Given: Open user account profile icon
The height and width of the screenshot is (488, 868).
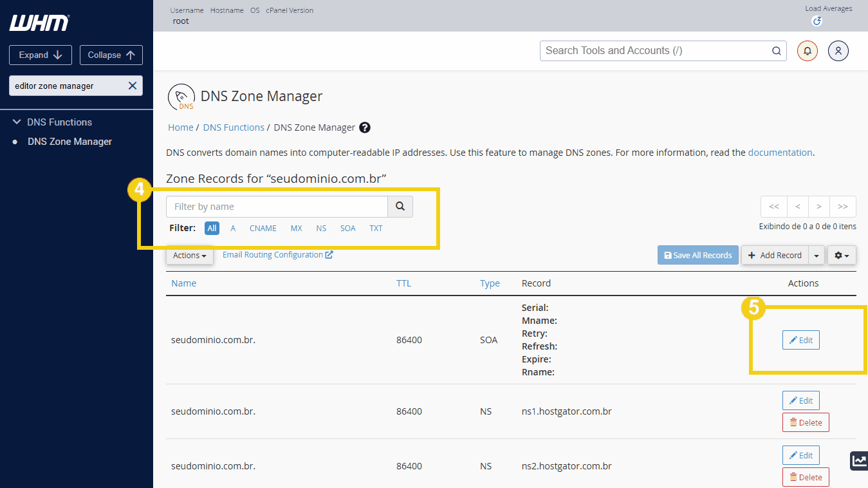Looking at the screenshot, I should [x=838, y=51].
